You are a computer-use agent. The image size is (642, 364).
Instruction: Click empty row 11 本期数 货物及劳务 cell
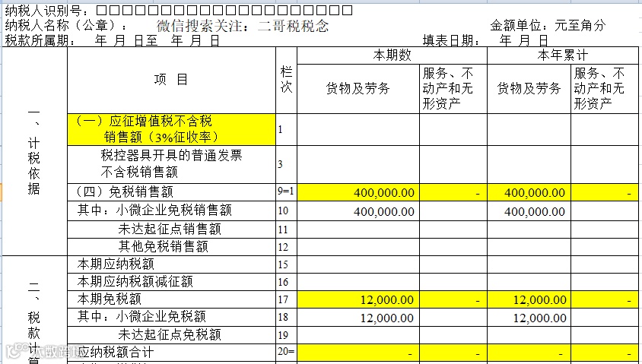pyautogui.click(x=358, y=229)
